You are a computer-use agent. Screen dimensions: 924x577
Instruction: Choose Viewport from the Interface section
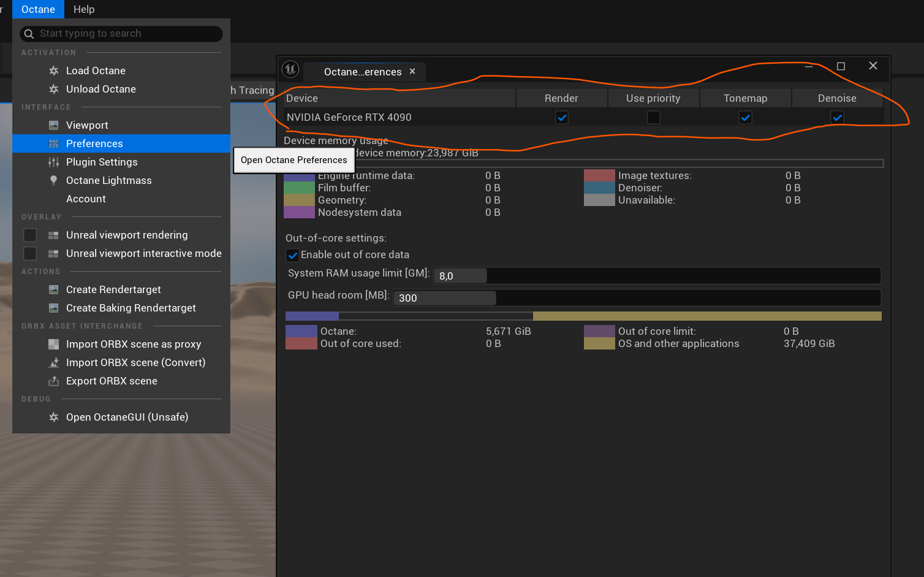(x=121, y=125)
